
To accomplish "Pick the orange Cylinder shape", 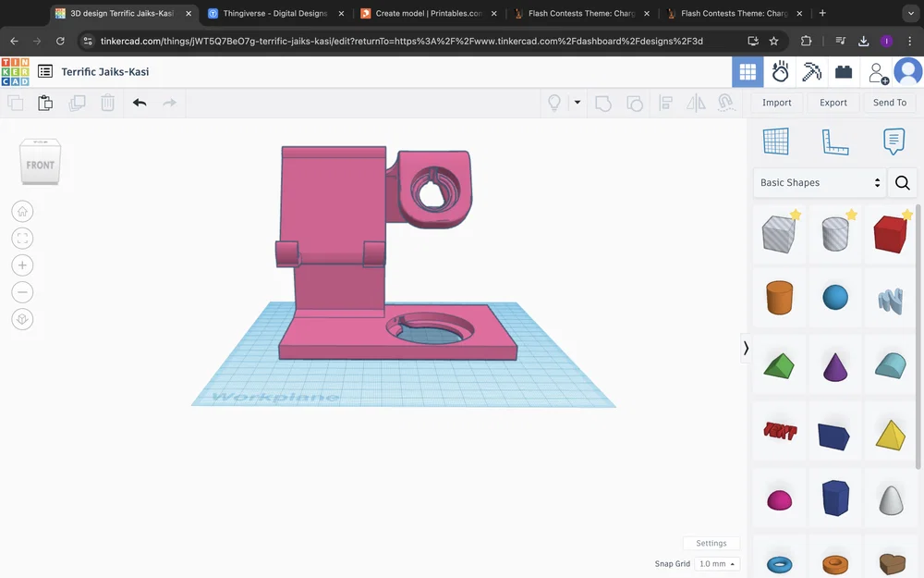I will pos(779,298).
